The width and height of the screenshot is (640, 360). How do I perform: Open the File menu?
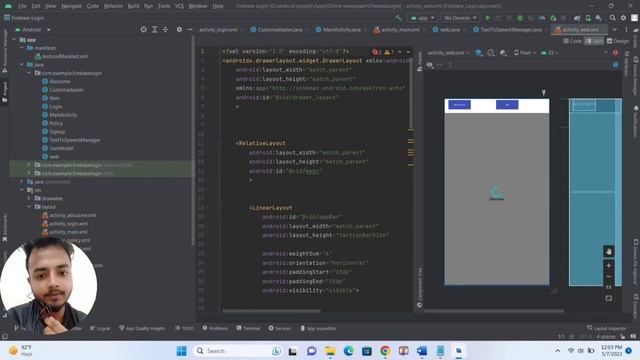point(22,6)
